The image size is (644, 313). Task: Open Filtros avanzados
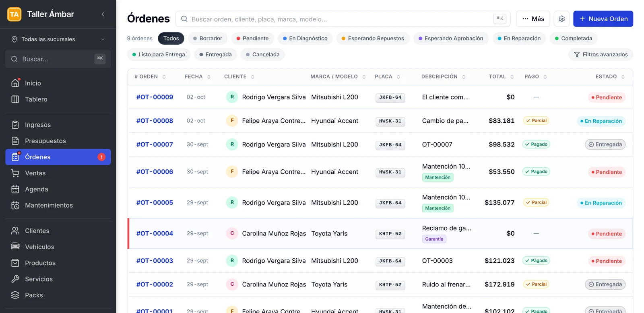[601, 54]
